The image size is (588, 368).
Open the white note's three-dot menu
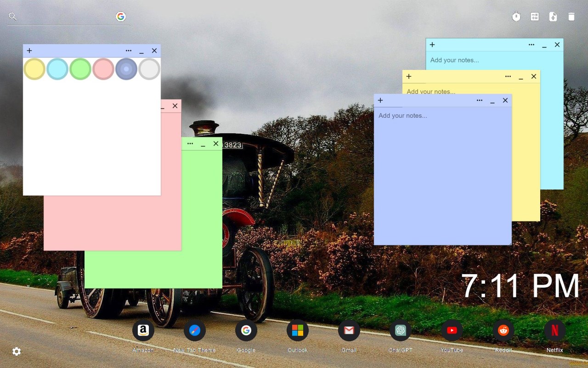point(129,51)
